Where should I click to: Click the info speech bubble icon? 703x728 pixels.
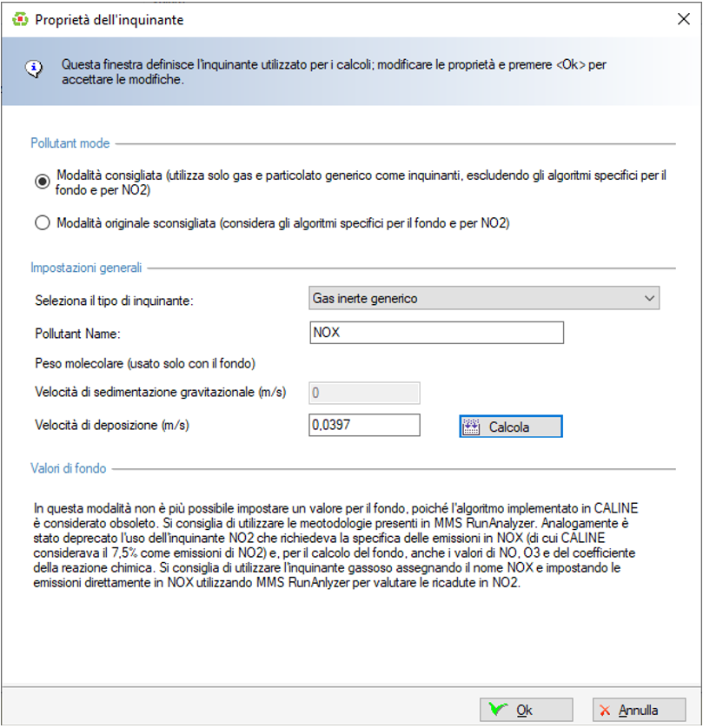point(33,69)
